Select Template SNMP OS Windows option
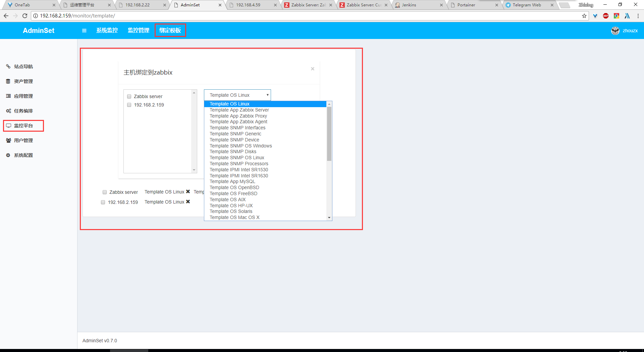Image resolution: width=644 pixels, height=352 pixels. 265,146
